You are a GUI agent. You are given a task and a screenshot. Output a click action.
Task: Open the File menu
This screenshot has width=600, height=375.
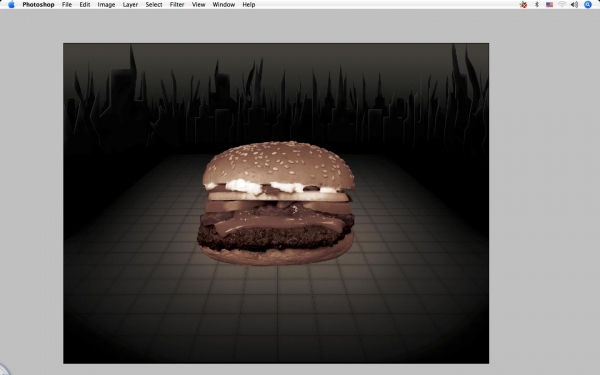tap(67, 5)
